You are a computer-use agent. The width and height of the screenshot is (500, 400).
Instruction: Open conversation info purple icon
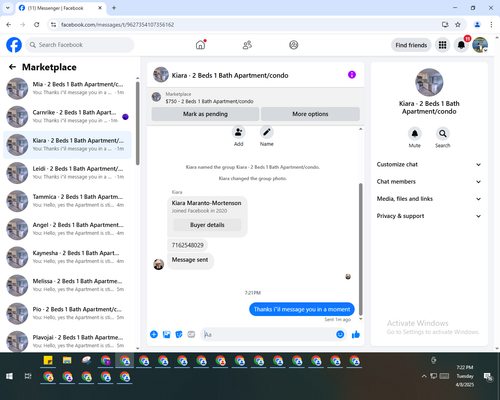pos(352,75)
